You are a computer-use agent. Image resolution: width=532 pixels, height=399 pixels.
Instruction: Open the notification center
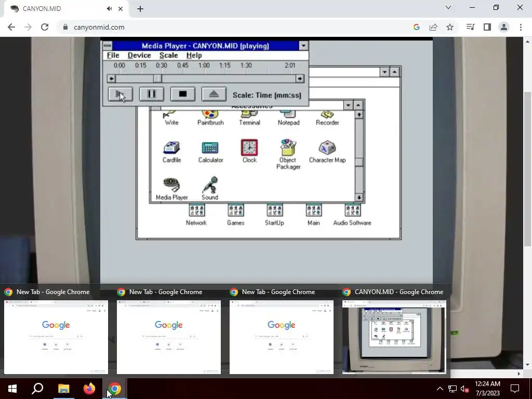[x=515, y=389]
